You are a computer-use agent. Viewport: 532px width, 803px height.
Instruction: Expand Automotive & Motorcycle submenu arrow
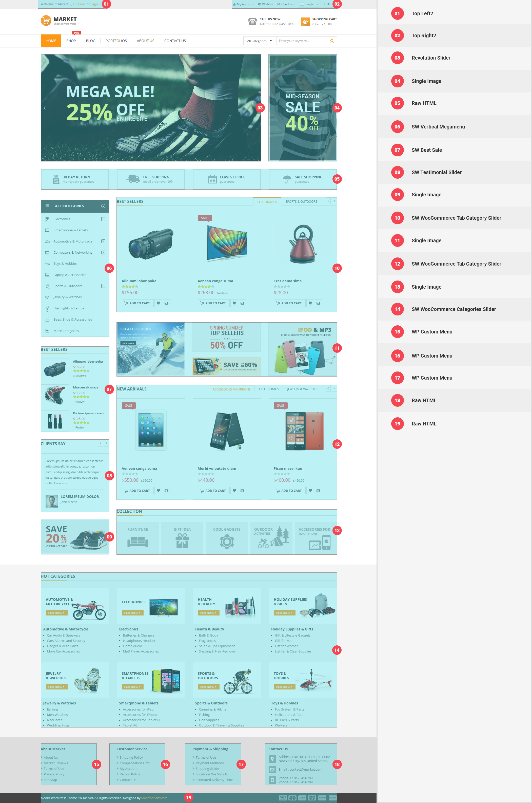103,241
